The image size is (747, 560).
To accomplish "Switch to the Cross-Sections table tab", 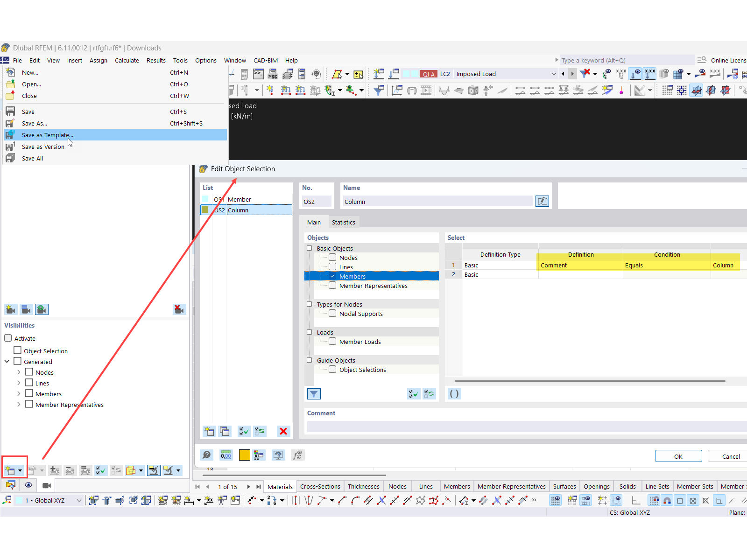I will [320, 486].
